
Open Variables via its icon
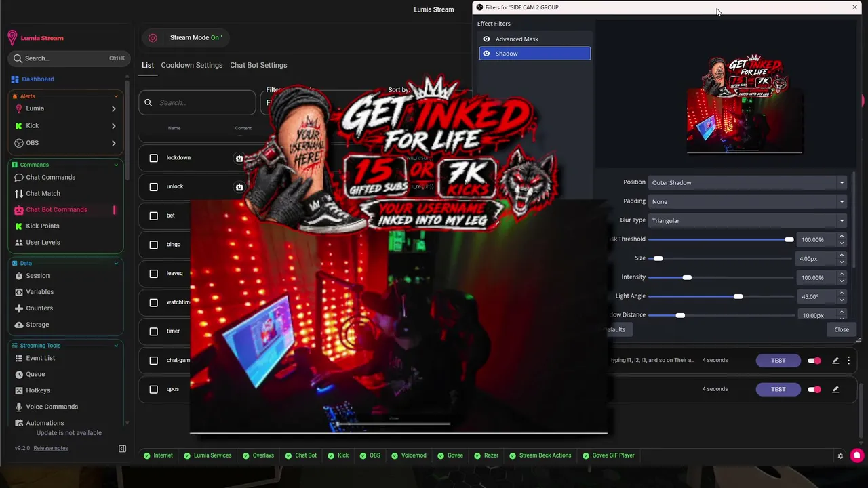tap(19, 292)
